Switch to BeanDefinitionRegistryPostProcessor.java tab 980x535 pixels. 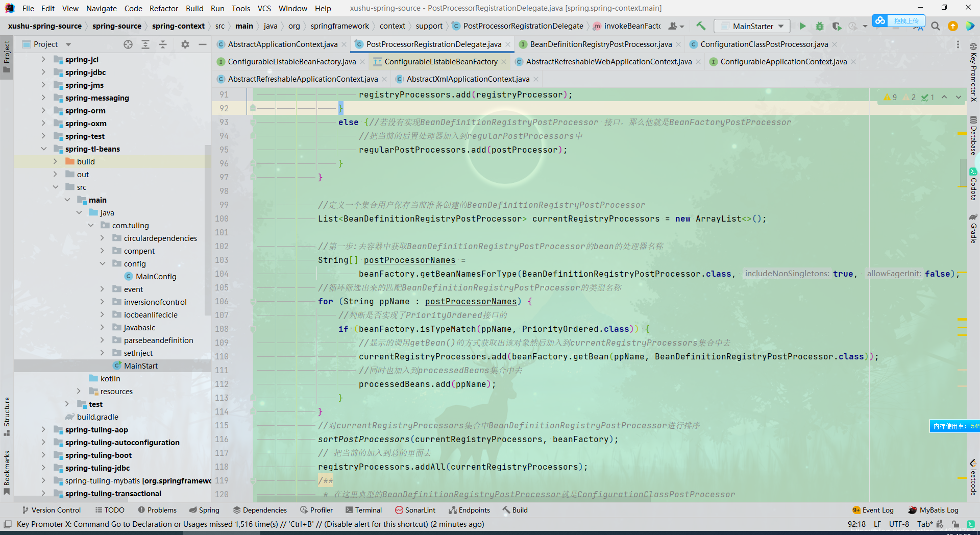click(600, 44)
